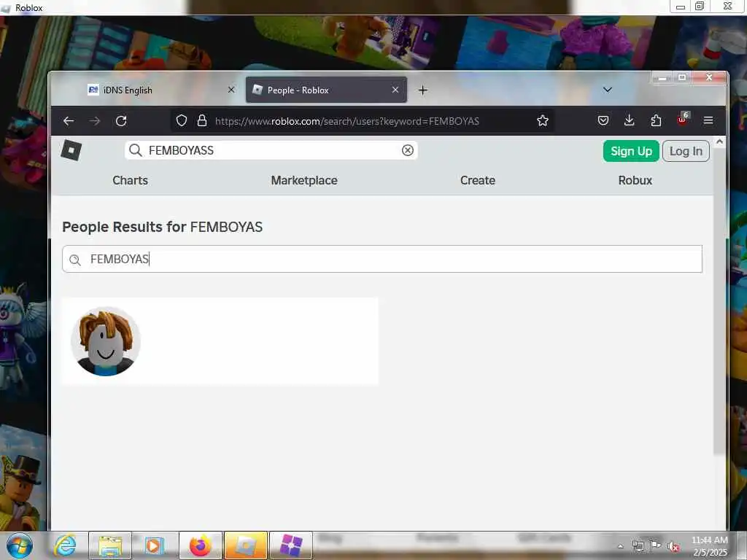Click inside the People Results search field
The width and height of the screenshot is (747, 560).
tap(382, 259)
